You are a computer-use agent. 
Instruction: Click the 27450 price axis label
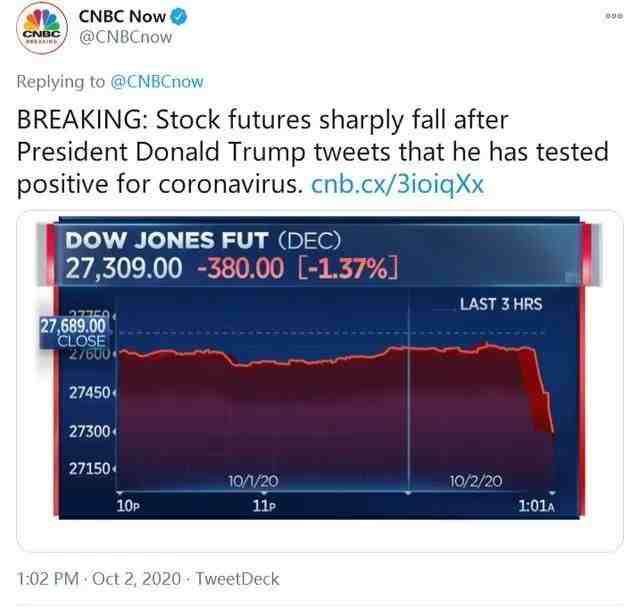tap(89, 392)
